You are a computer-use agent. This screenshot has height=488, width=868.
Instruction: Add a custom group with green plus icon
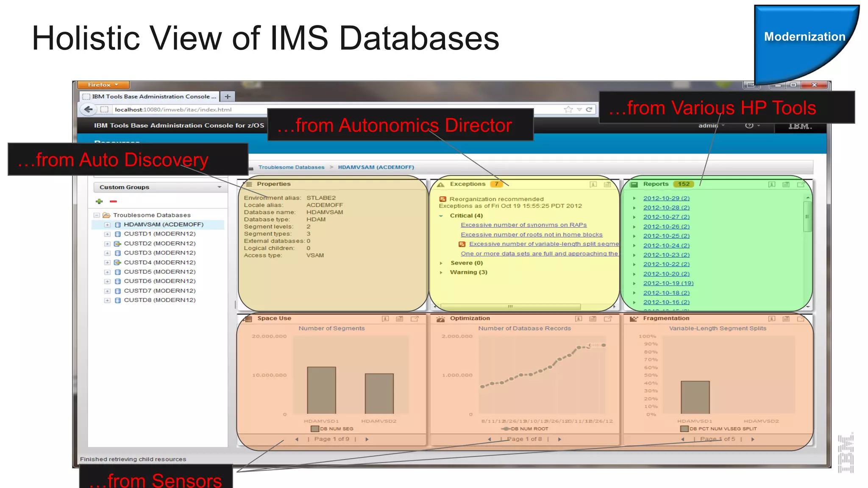click(99, 201)
